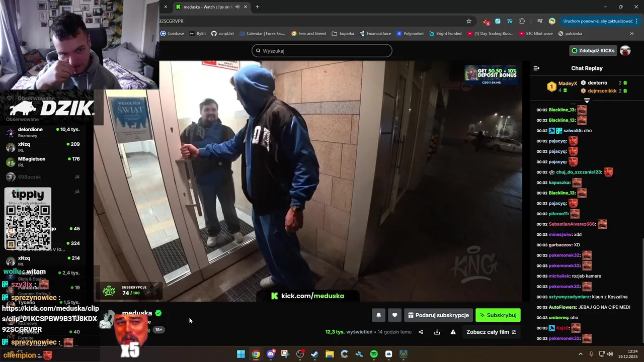Screen dimensions: 644x362
Task: Click username SebastianAlvarez666 in chat replay
Action: pos(572,224)
